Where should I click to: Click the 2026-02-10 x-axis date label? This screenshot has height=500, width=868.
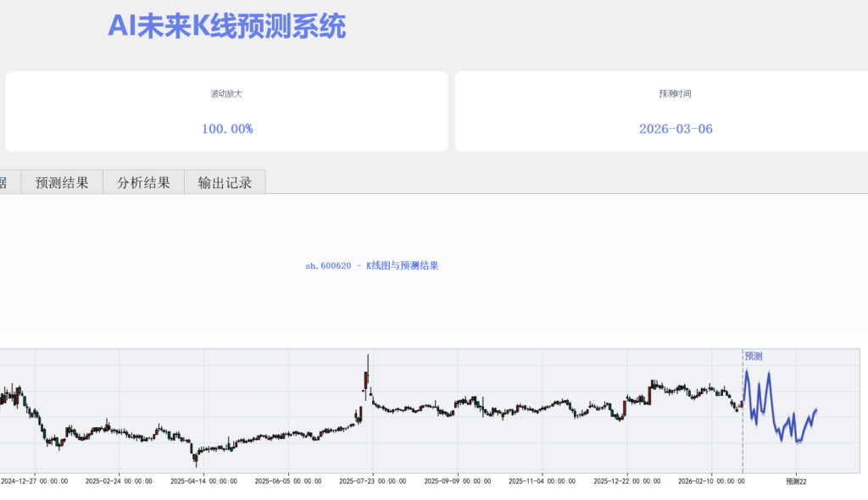point(711,481)
